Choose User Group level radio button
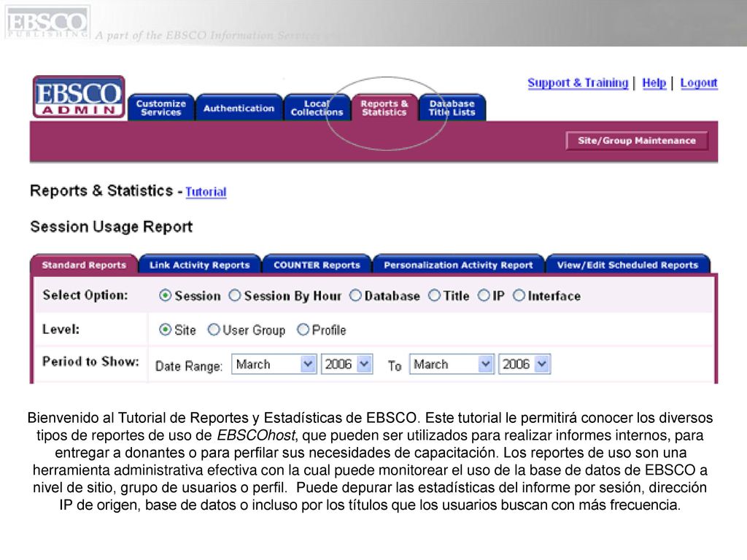Viewport: 747px width, 560px height. [x=214, y=330]
